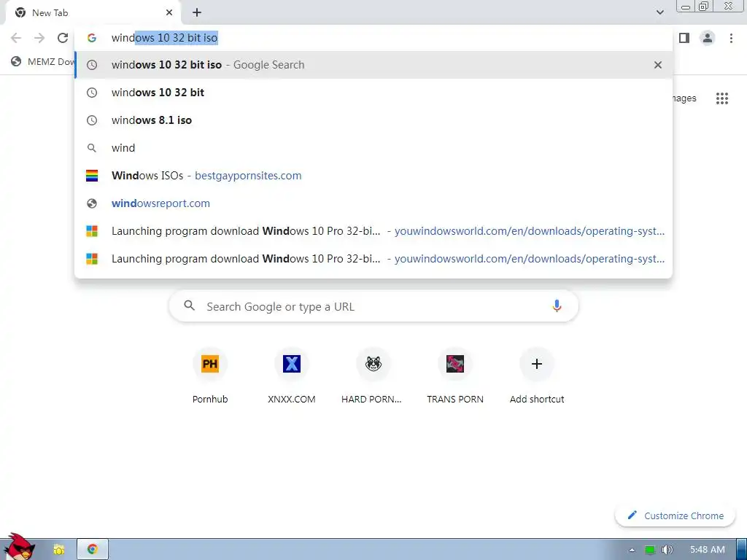Image resolution: width=747 pixels, height=560 pixels.
Task: Click the Show desktop strip
Action: (x=742, y=550)
